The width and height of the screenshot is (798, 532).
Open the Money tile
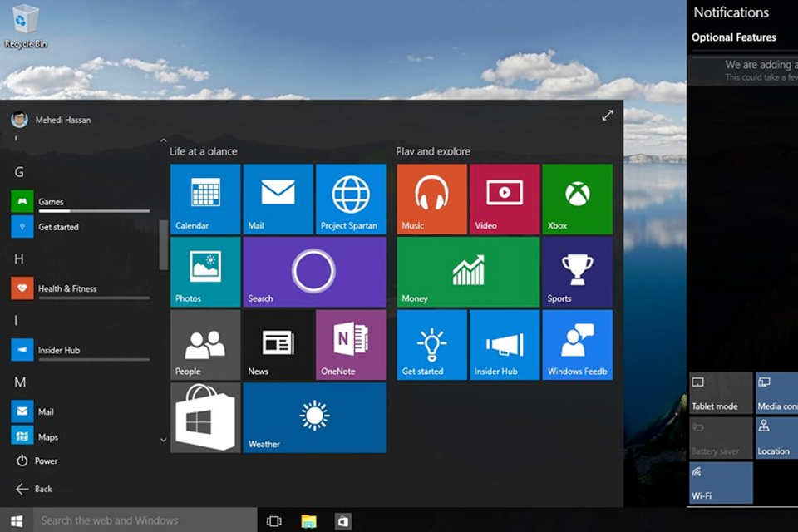point(469,272)
